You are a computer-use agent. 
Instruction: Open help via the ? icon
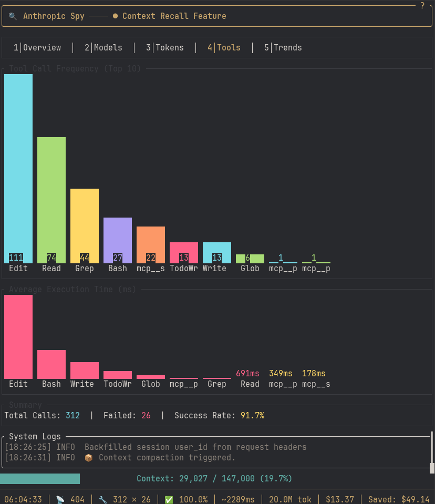click(x=422, y=5)
